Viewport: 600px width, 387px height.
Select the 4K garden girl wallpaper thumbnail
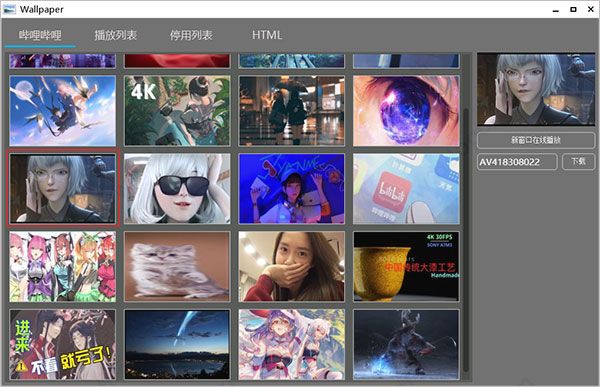[177, 111]
